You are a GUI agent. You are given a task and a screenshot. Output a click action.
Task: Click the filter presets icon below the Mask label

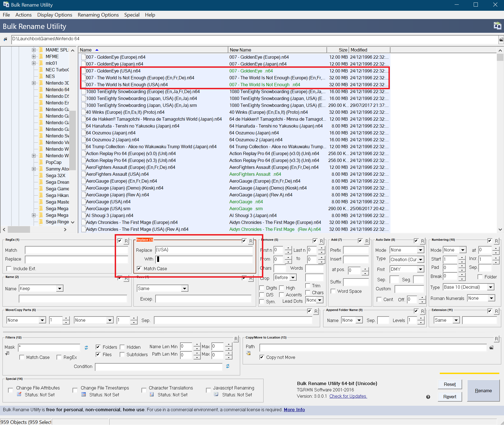[7, 353]
